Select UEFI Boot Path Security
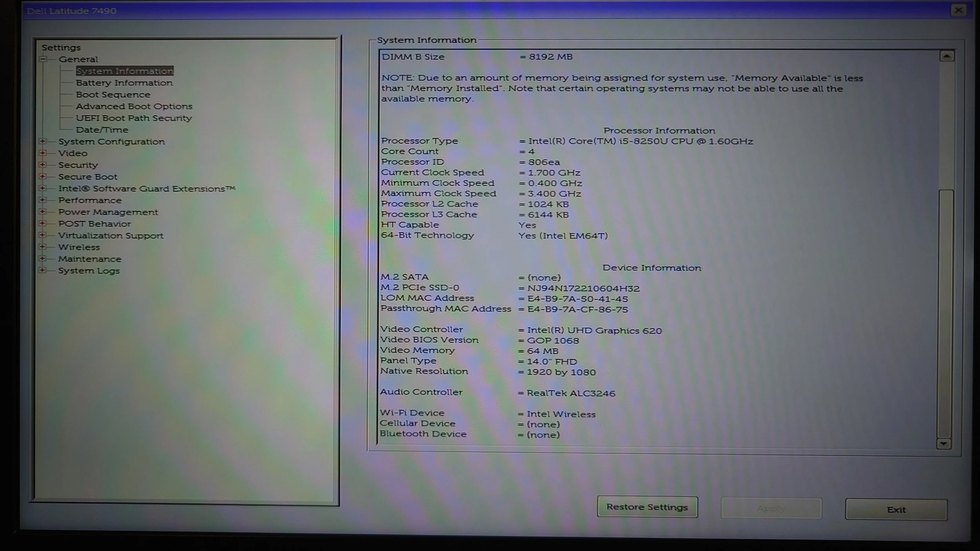The image size is (980, 551). click(134, 118)
